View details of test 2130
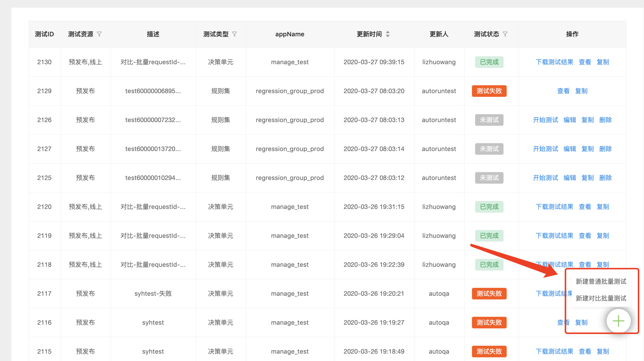The image size is (644, 361). (x=585, y=62)
